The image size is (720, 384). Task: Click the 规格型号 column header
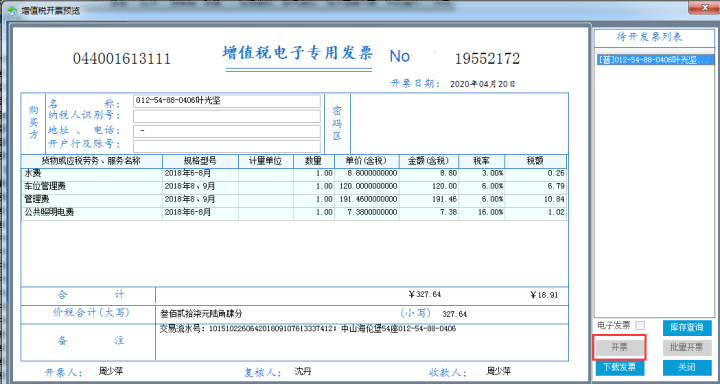click(x=200, y=161)
